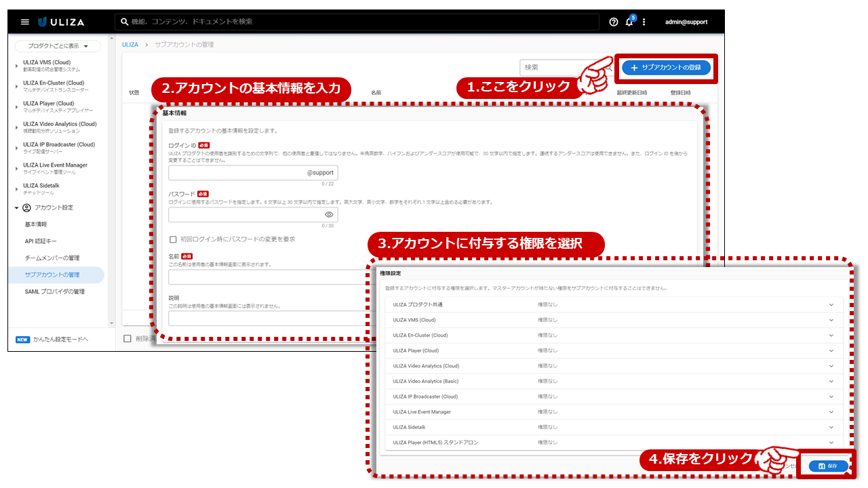Open API 認証キー menu item

41,241
